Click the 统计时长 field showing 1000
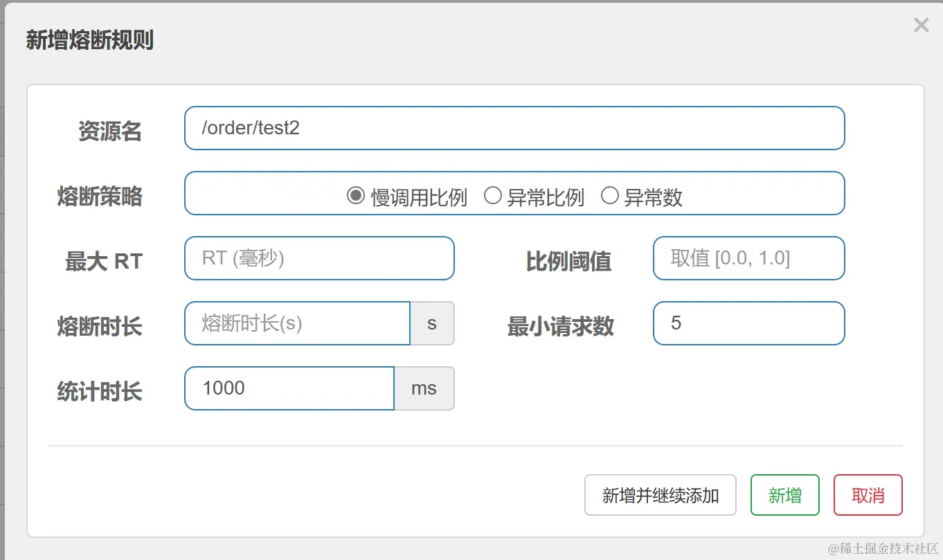The height and width of the screenshot is (560, 943). click(289, 388)
